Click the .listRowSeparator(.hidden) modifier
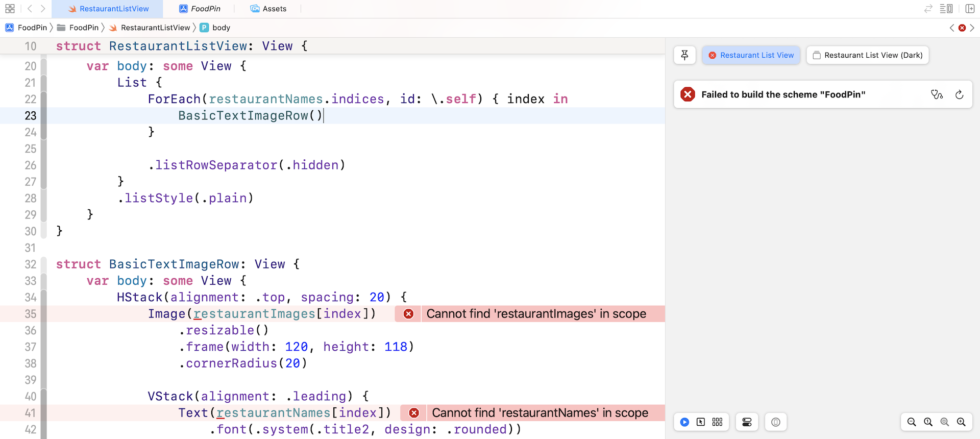This screenshot has width=980, height=439. (247, 165)
